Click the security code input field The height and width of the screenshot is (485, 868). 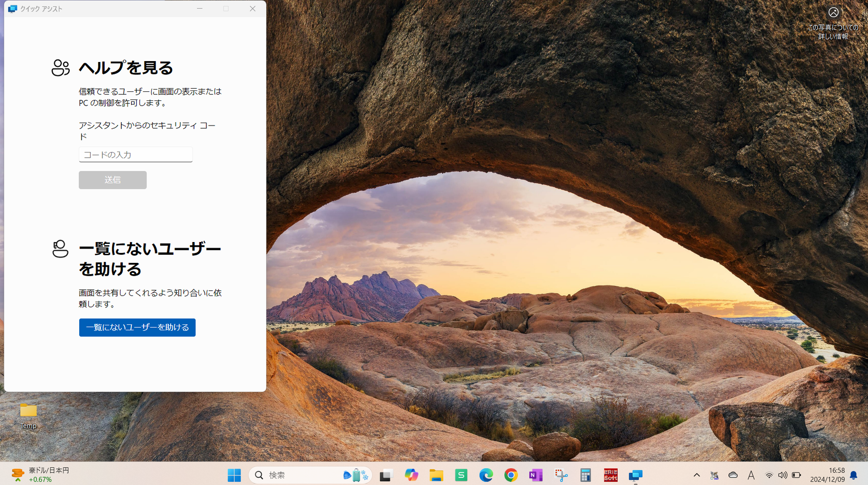[136, 154]
